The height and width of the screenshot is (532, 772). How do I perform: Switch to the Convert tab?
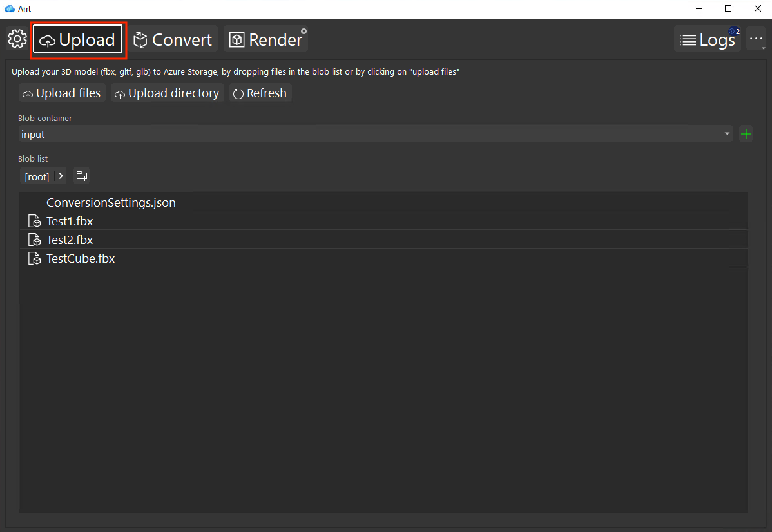click(x=173, y=39)
